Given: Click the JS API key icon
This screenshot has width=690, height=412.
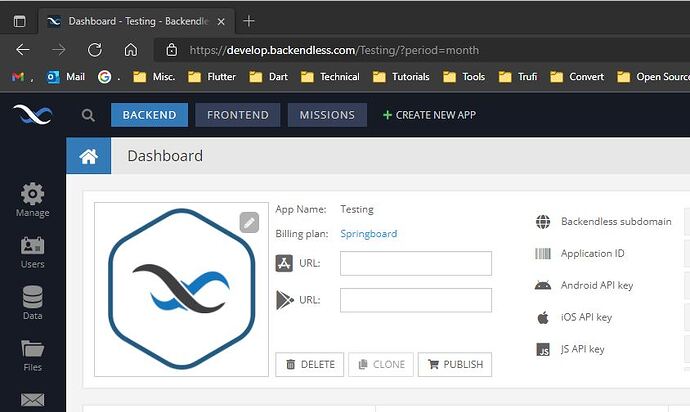Looking at the screenshot, I should (x=543, y=349).
